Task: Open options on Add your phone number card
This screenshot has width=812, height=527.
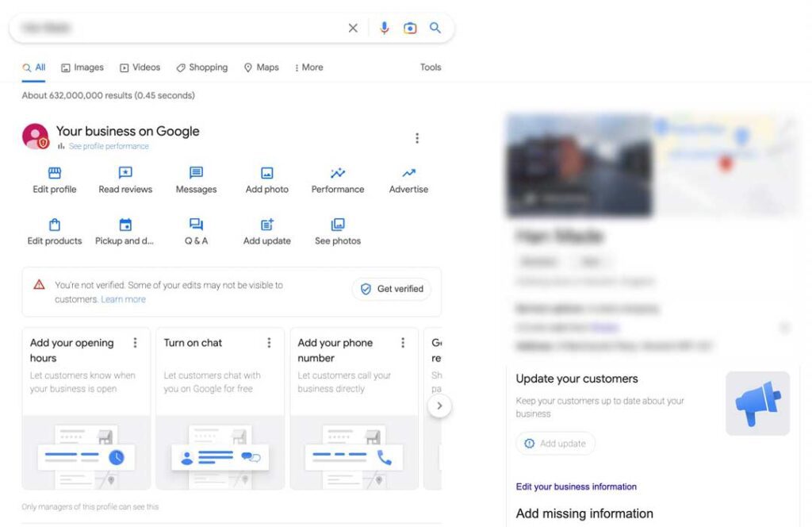Action: pos(403,343)
